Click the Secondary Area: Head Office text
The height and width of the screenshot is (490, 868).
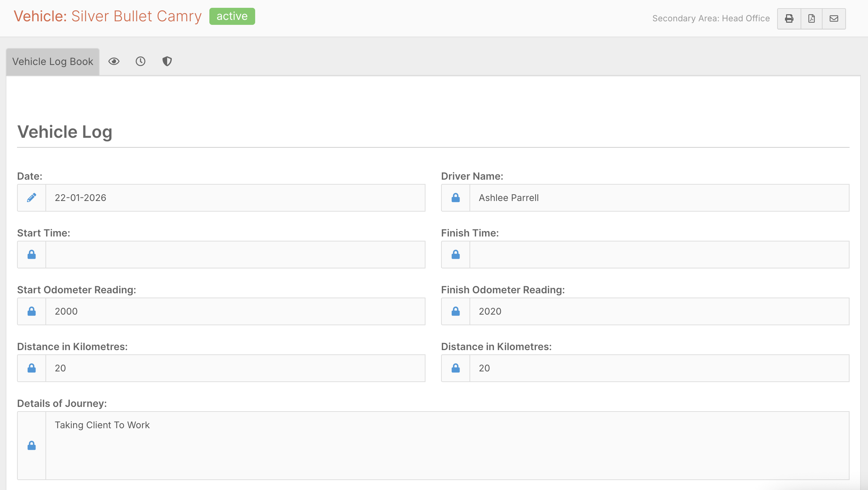711,18
